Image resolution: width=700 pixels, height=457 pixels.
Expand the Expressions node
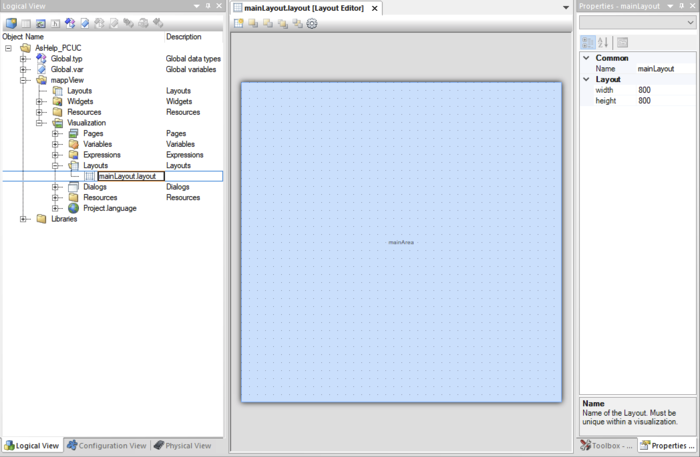[x=55, y=155]
